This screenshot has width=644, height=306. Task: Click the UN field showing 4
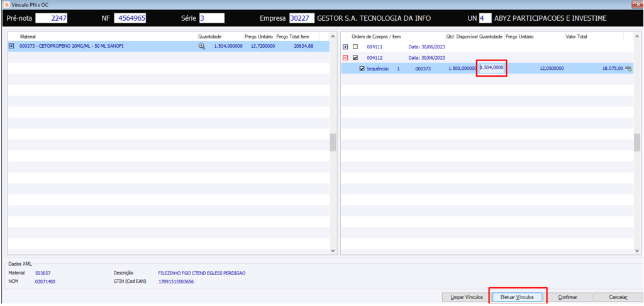point(485,18)
